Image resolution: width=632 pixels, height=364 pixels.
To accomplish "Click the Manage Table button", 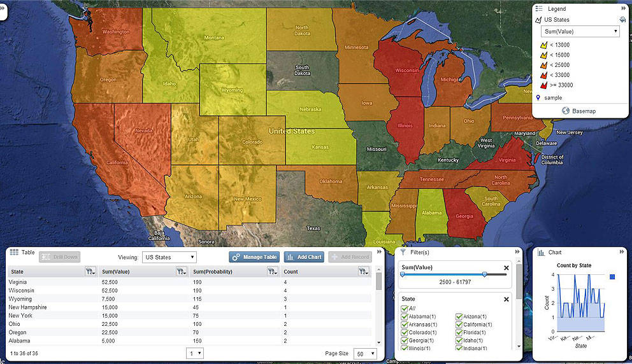I will [x=254, y=257].
